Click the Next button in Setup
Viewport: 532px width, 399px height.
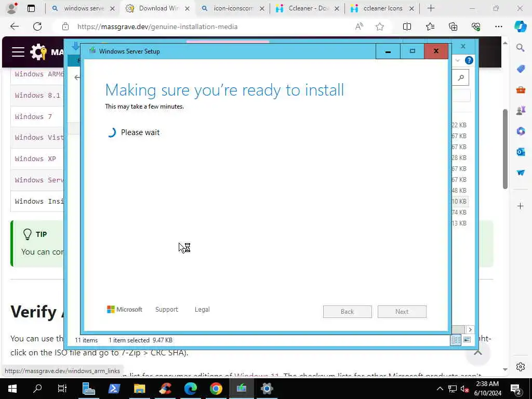point(402,312)
